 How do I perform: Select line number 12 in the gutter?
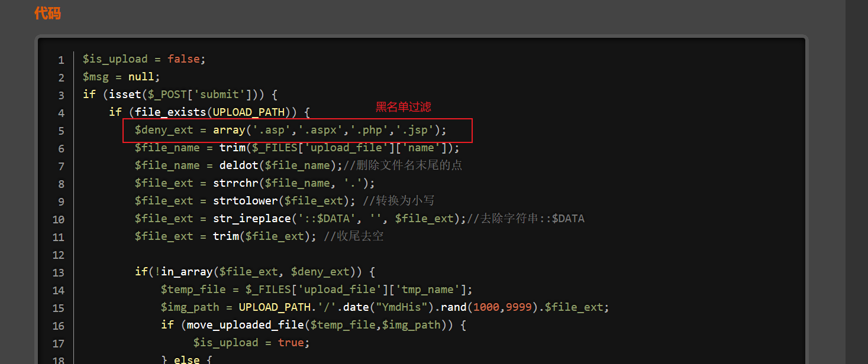pos(59,255)
